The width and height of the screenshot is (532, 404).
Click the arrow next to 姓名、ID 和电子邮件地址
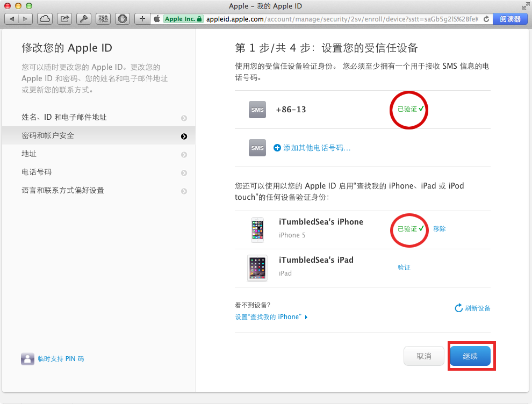pos(184,118)
